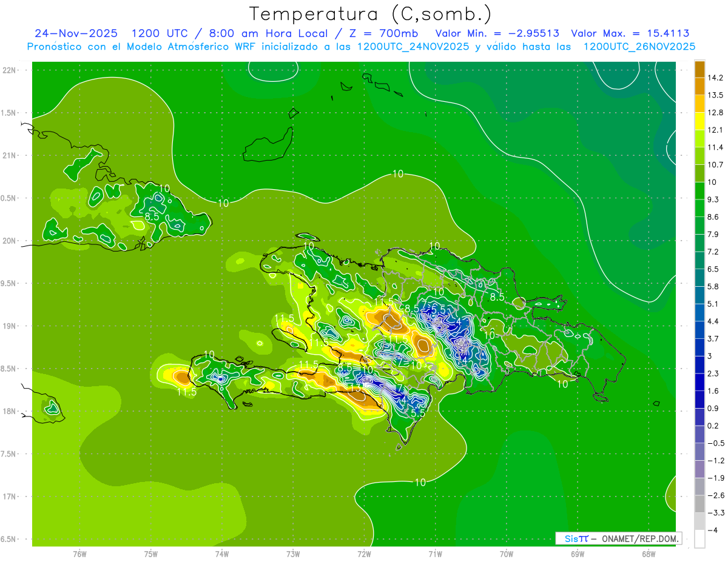Click legend value "7.9"

click(713, 235)
